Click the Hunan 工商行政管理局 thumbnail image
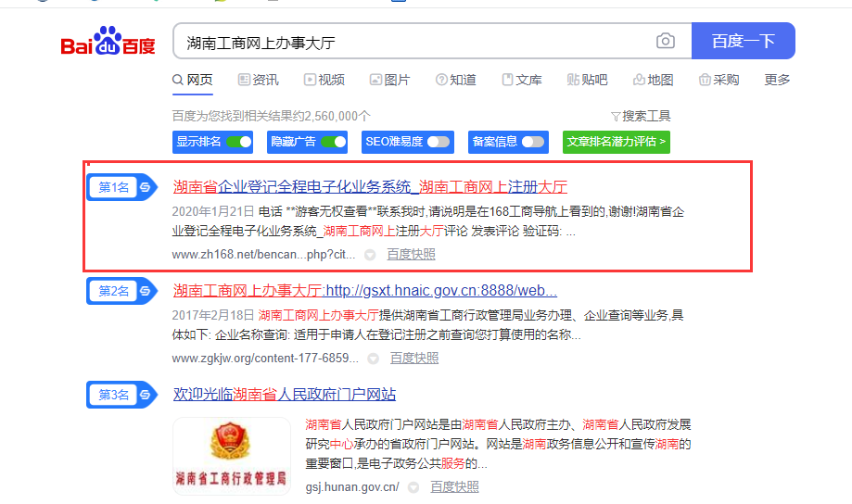852x504 pixels. click(232, 456)
